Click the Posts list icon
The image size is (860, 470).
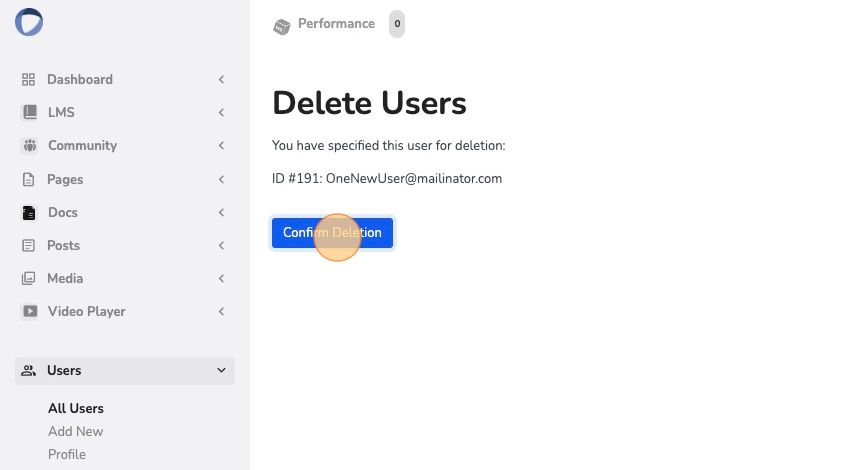29,245
